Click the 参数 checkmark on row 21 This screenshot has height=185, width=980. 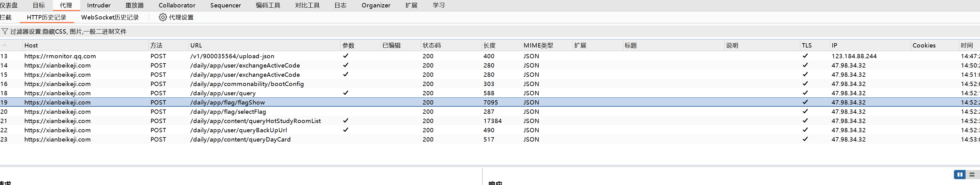(x=345, y=121)
